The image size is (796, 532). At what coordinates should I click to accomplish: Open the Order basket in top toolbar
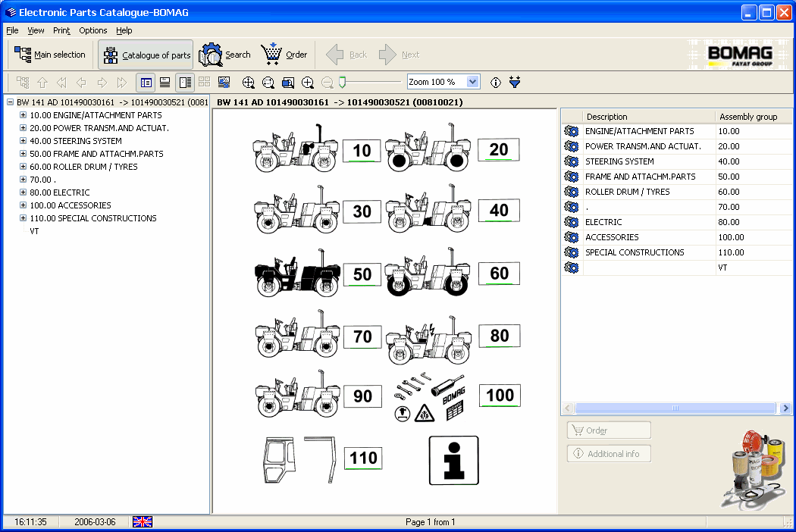(284, 55)
